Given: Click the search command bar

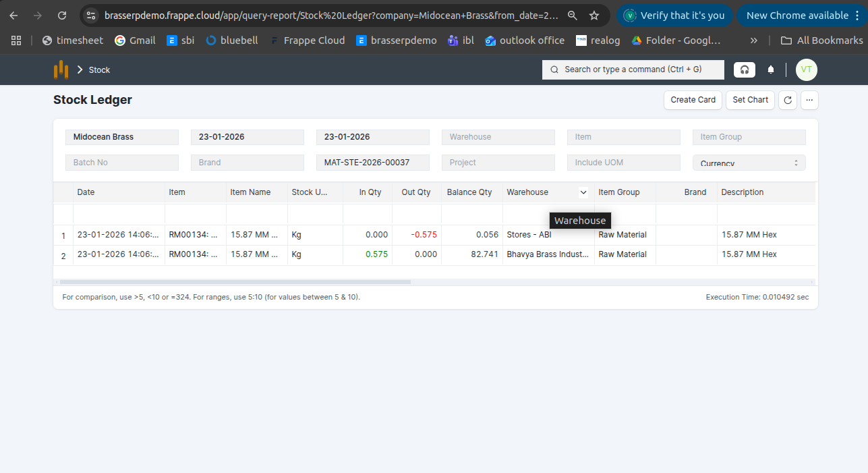Looking at the screenshot, I should (x=633, y=69).
